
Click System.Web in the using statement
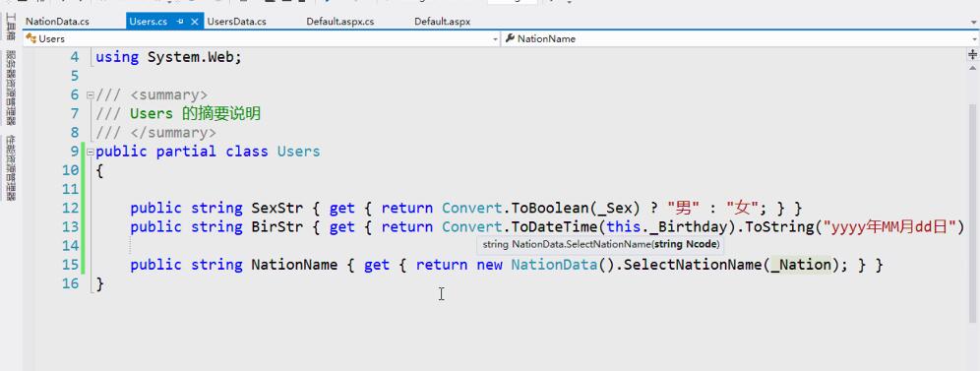point(191,57)
